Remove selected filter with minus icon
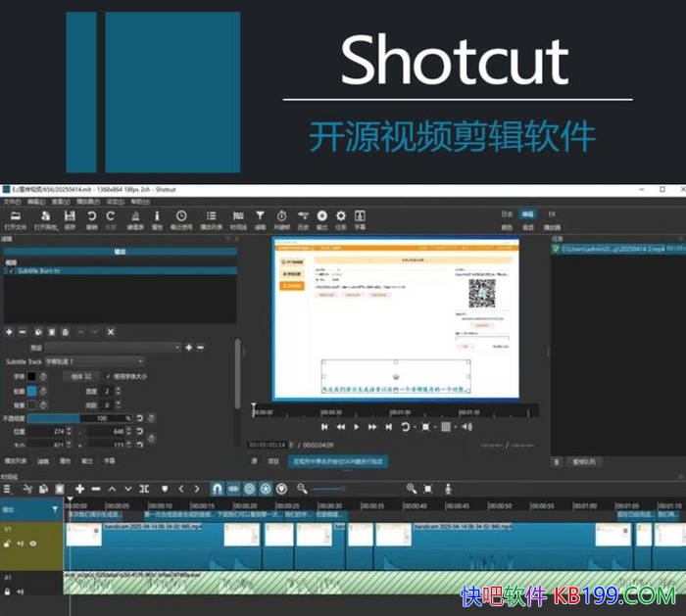 point(23,332)
